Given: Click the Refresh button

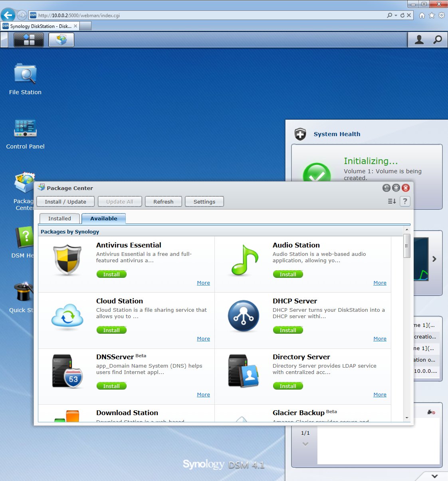Looking at the screenshot, I should [163, 202].
